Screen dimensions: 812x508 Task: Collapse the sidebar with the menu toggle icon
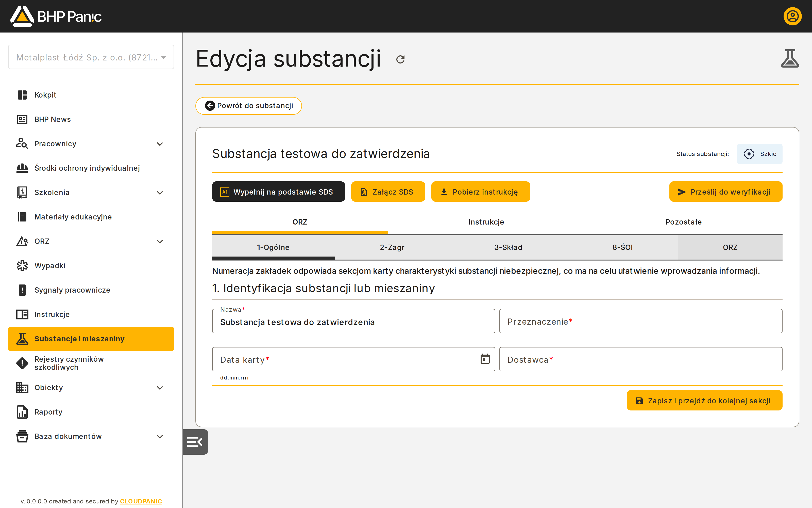195,442
